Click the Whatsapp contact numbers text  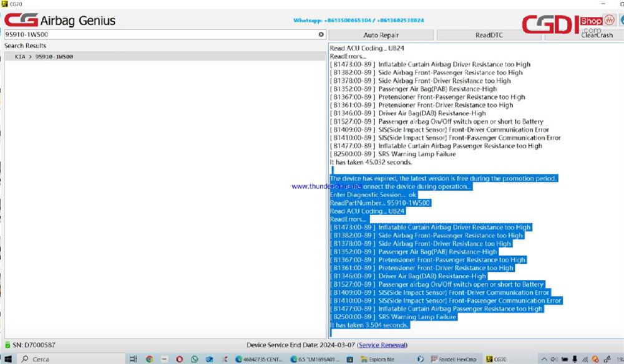point(359,21)
